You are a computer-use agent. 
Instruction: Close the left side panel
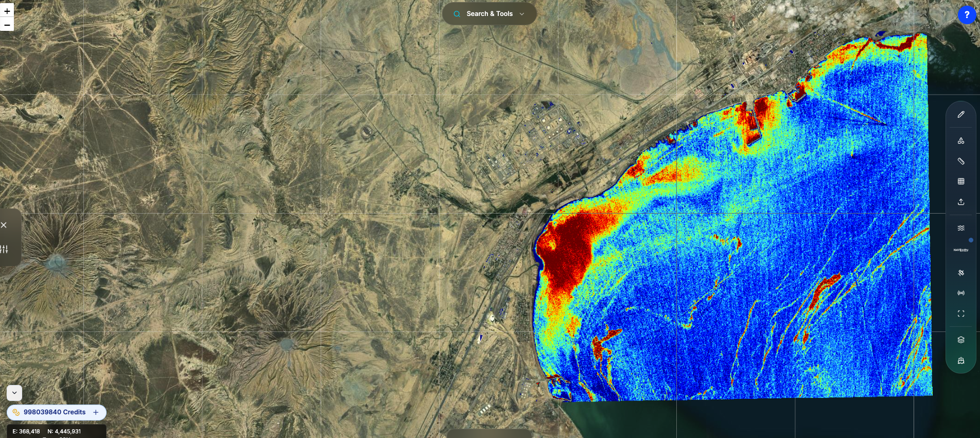click(x=4, y=225)
